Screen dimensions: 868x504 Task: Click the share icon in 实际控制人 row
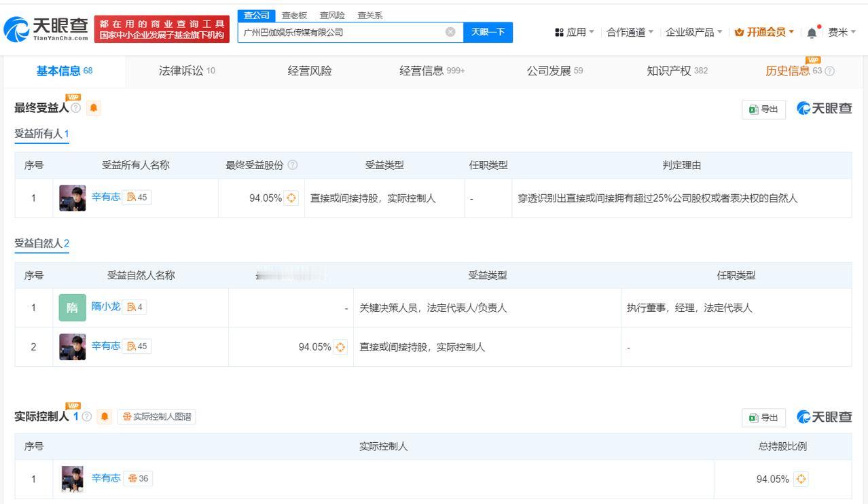(x=801, y=479)
